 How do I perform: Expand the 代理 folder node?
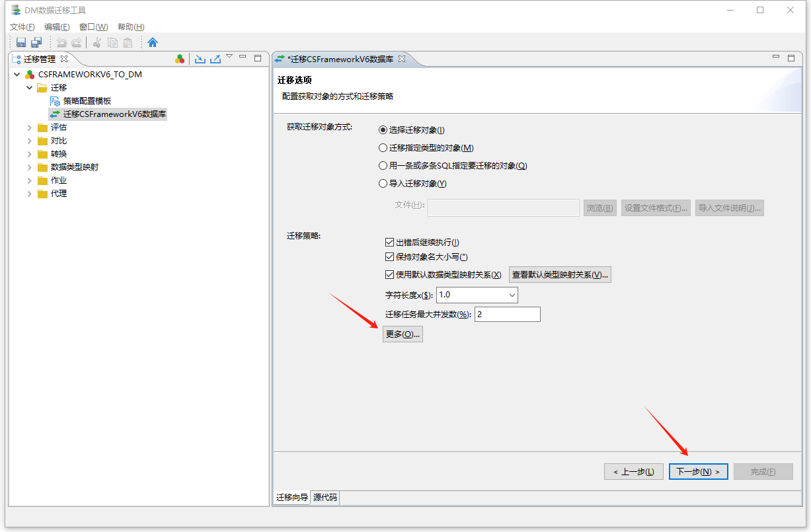30,194
